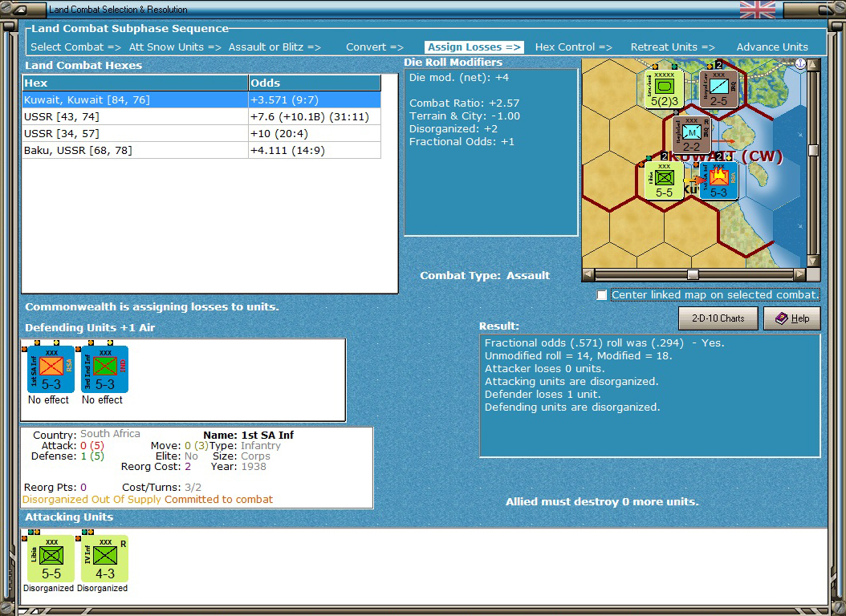Click the 5(2)3 army counter on the map
The image size is (846, 616).
[664, 89]
